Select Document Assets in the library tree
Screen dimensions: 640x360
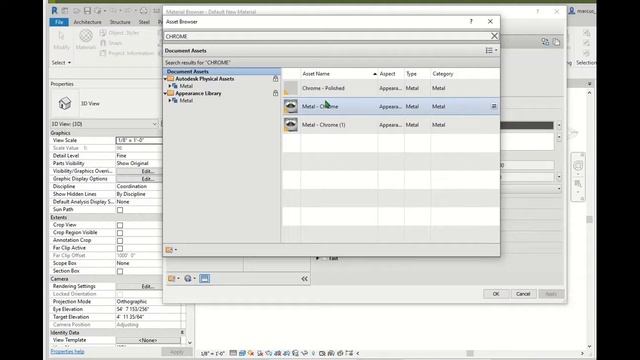187,71
